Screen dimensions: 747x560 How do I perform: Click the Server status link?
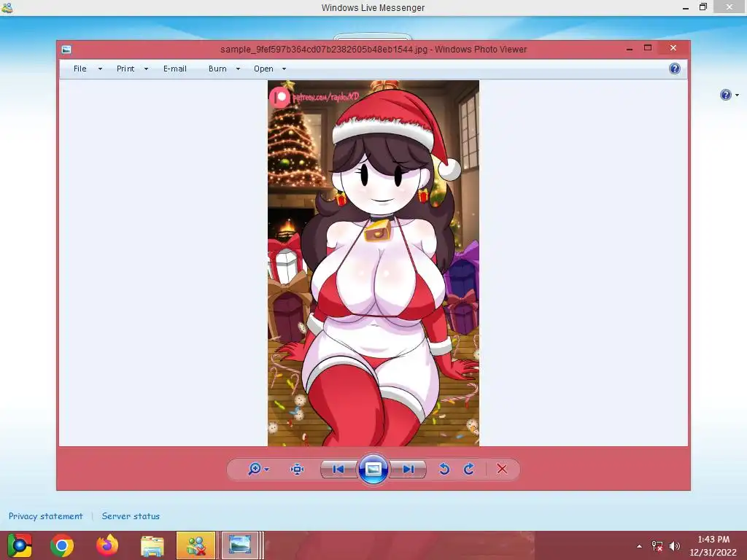tap(131, 516)
